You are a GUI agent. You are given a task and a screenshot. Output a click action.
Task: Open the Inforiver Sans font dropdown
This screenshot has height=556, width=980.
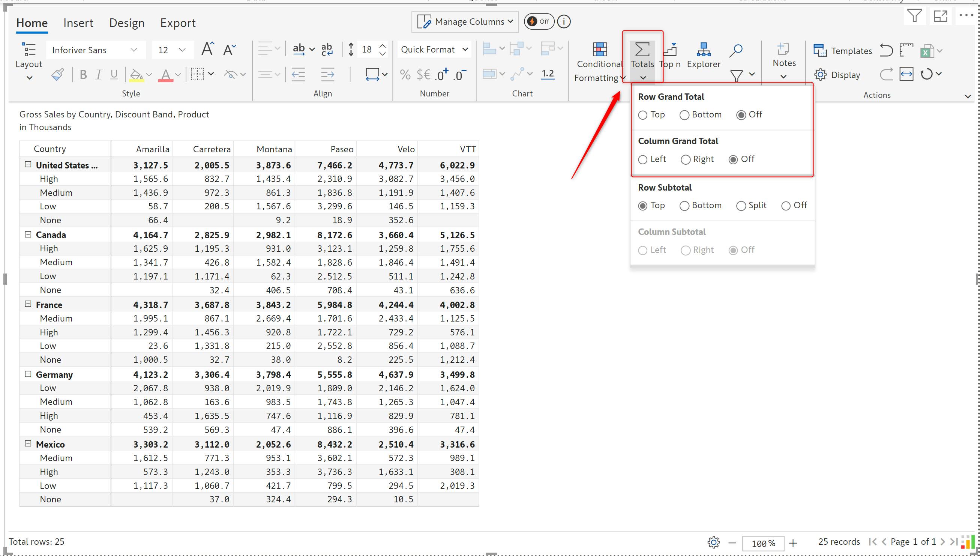click(95, 50)
